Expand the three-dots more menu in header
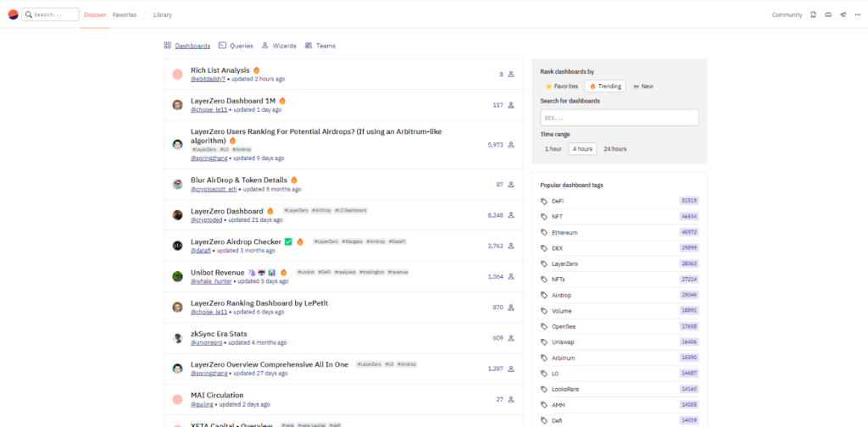This screenshot has height=427, width=868. (856, 14)
